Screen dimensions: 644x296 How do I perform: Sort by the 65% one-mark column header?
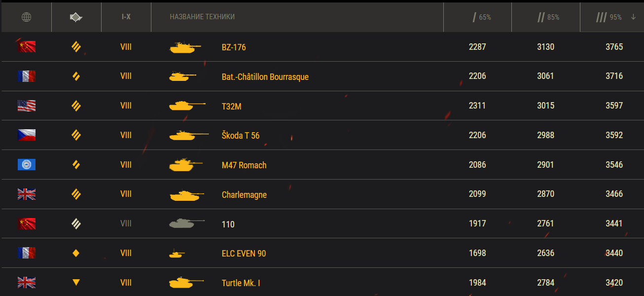point(482,17)
